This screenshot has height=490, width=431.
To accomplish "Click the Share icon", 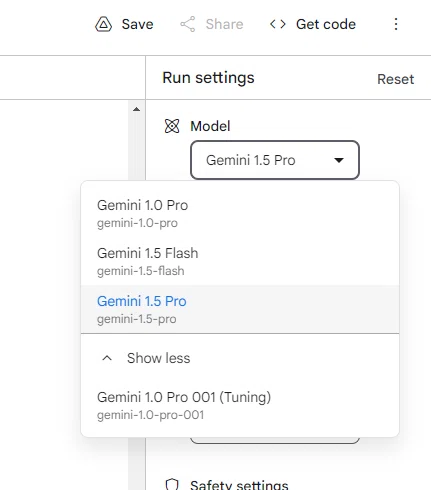I will (188, 24).
